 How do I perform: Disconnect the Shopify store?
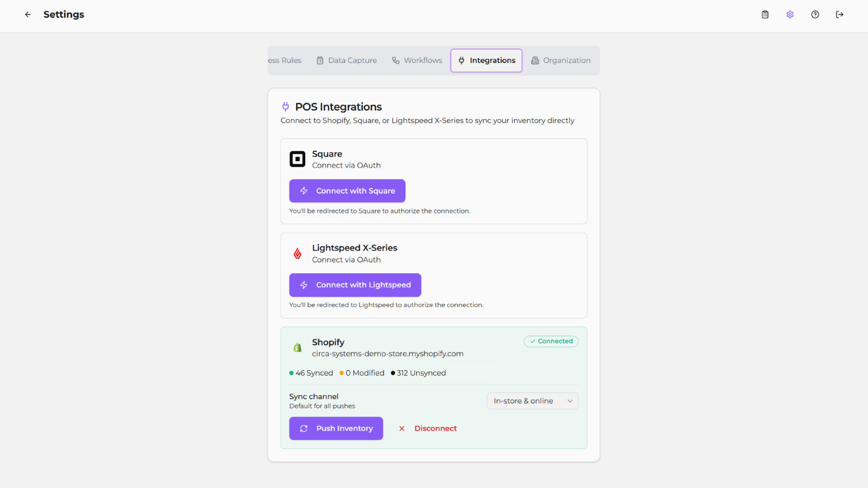coord(427,428)
